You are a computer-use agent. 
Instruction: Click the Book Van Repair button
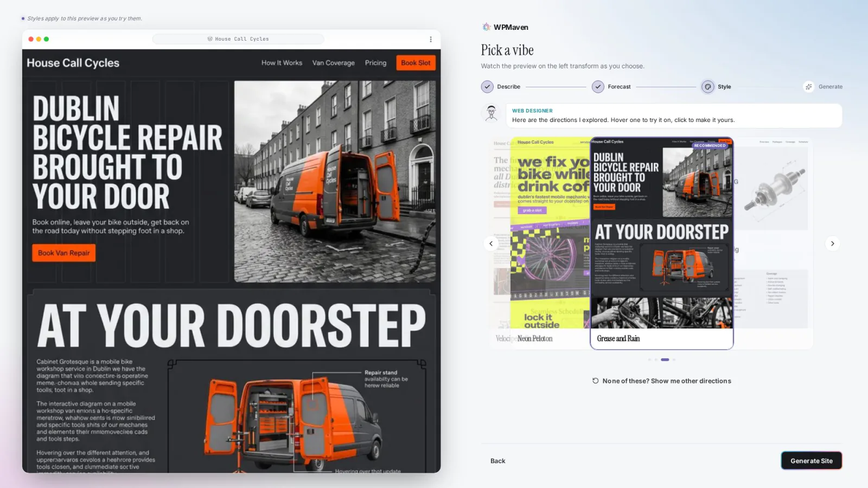pos(64,253)
